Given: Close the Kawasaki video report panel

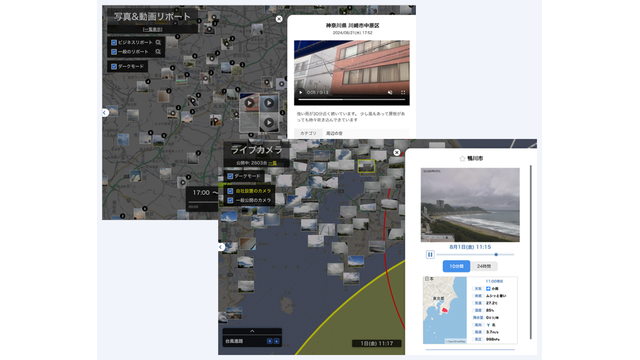Looking at the screenshot, I should pos(279,19).
